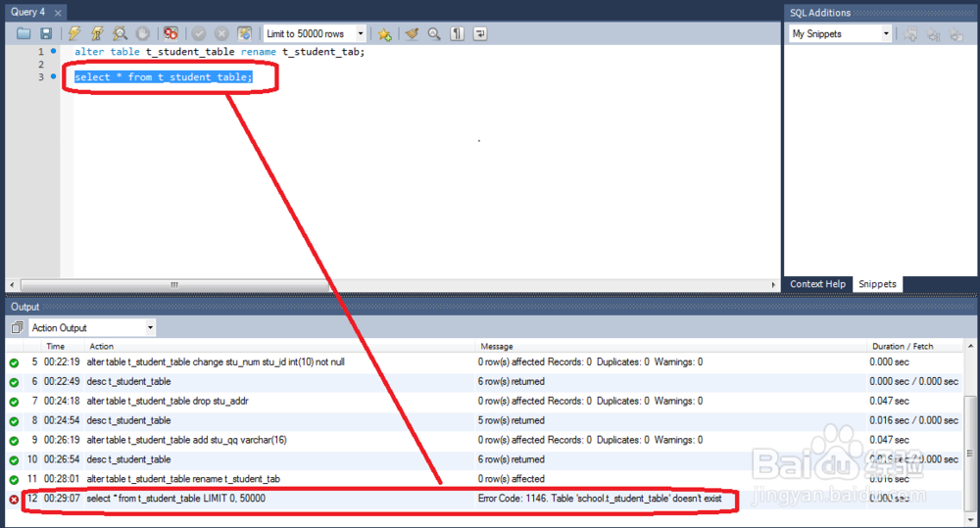Click the replace editor text snippet icon
Image resolution: width=980 pixels, height=528 pixels.
(x=910, y=34)
